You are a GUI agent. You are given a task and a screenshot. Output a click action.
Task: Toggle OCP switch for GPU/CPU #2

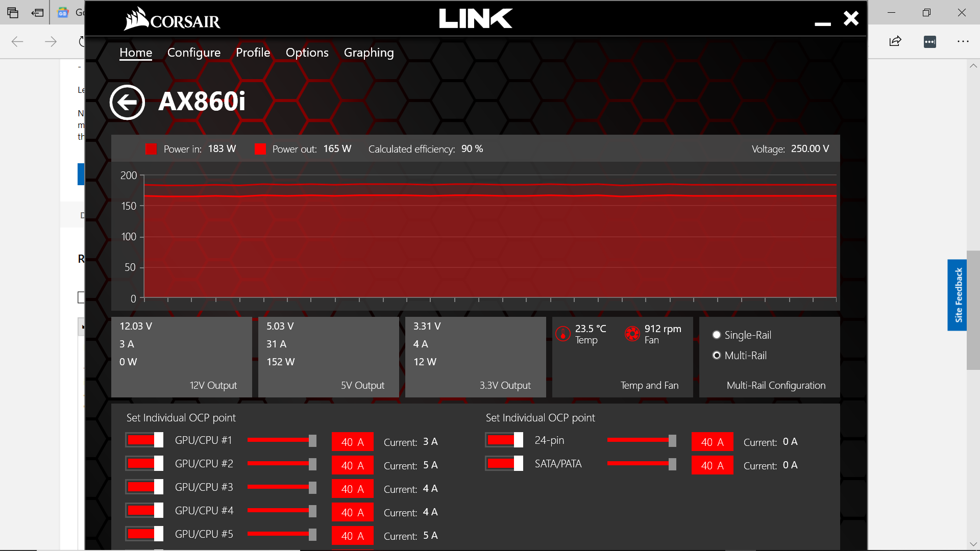pos(144,463)
